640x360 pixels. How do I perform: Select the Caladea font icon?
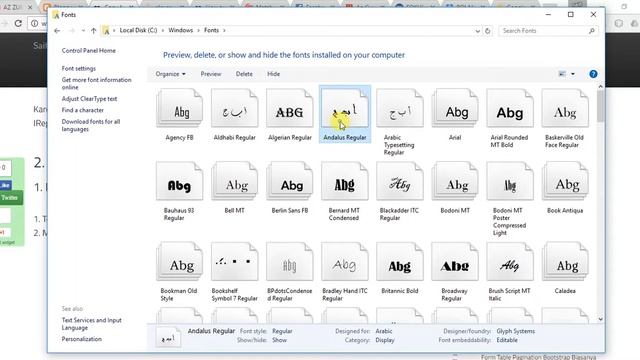pyautogui.click(x=565, y=261)
